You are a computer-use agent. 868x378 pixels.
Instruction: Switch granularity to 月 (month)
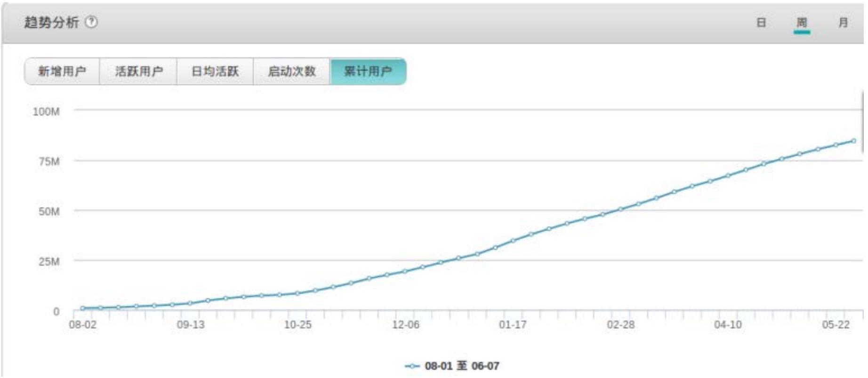point(843,23)
